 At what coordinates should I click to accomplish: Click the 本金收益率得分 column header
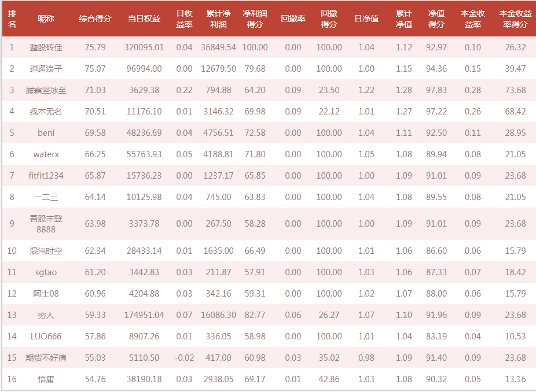pos(515,19)
